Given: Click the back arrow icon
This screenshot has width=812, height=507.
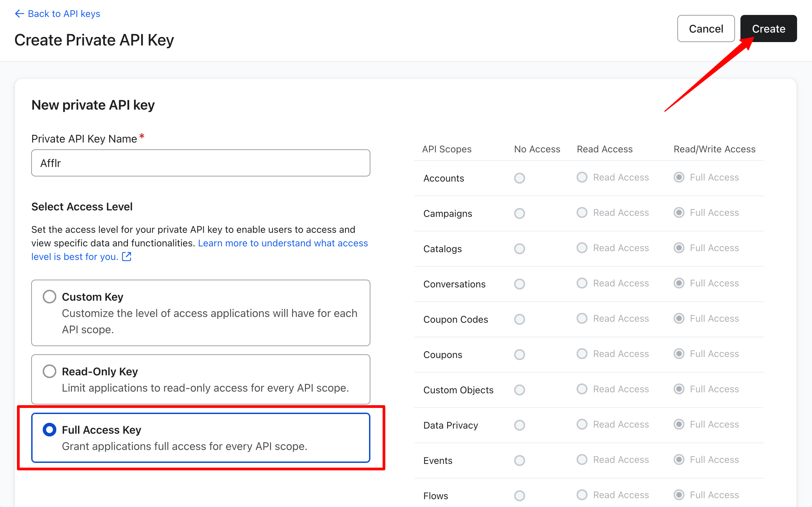Looking at the screenshot, I should click(19, 14).
